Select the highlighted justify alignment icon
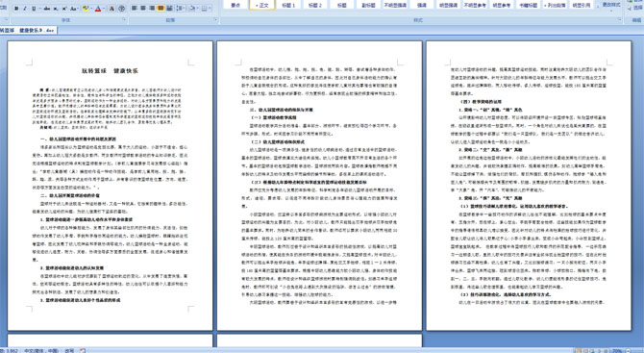This screenshot has width=644, height=353. (161, 9)
